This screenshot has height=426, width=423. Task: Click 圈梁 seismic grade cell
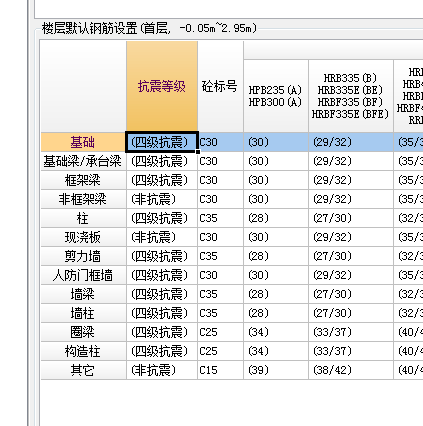[x=162, y=332]
